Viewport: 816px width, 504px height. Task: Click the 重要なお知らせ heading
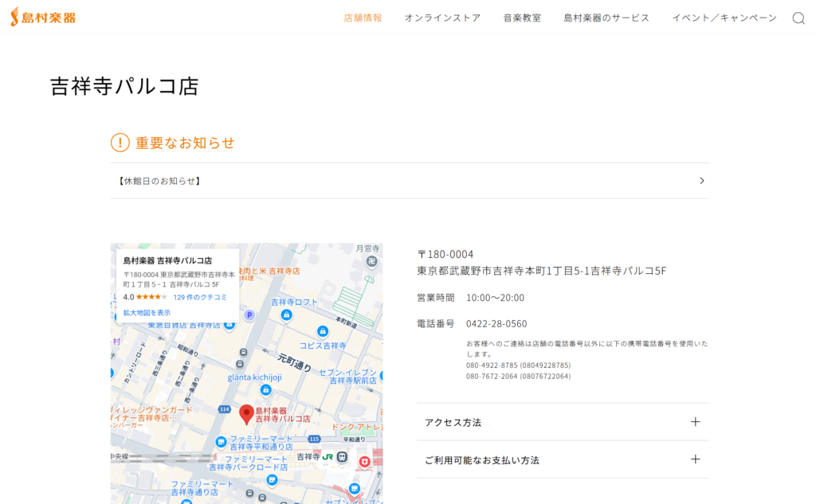pyautogui.click(x=185, y=143)
